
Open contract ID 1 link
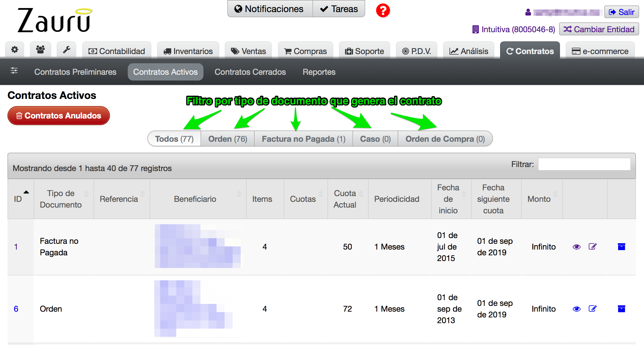click(x=16, y=247)
